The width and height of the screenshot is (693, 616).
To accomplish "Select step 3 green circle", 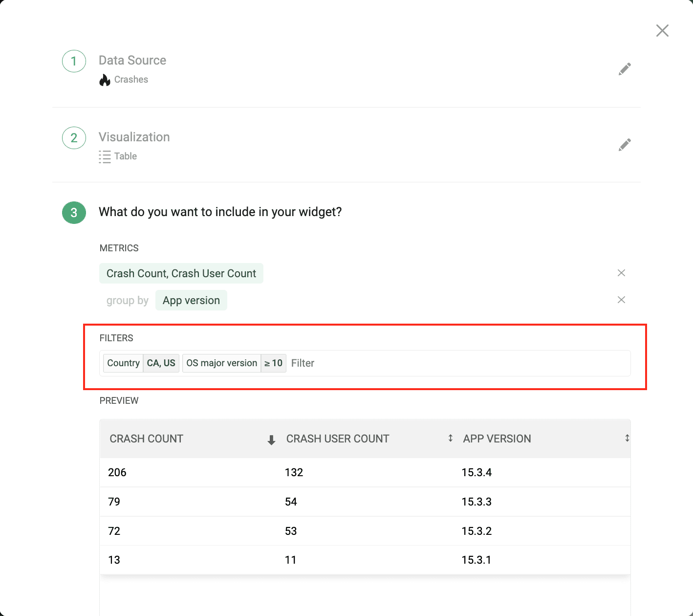I will [74, 213].
